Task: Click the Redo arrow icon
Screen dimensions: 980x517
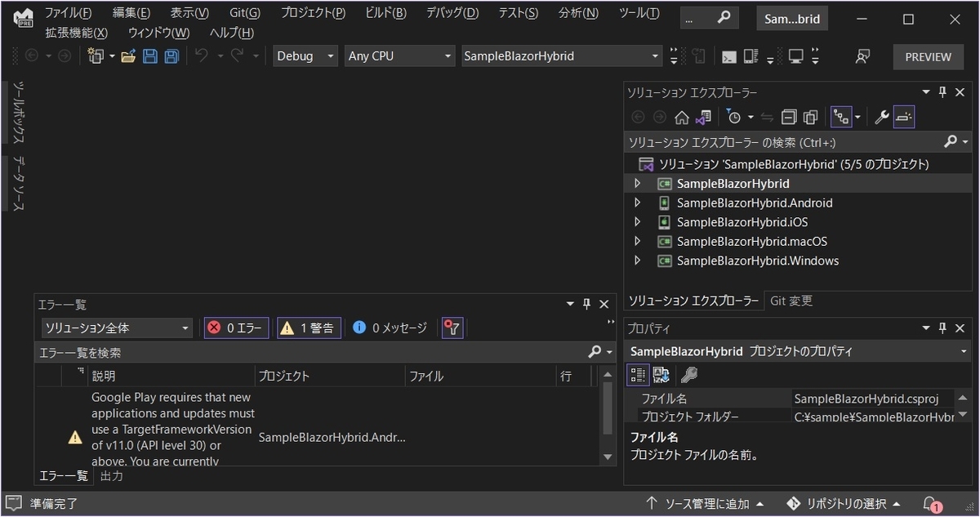Action: tap(238, 56)
